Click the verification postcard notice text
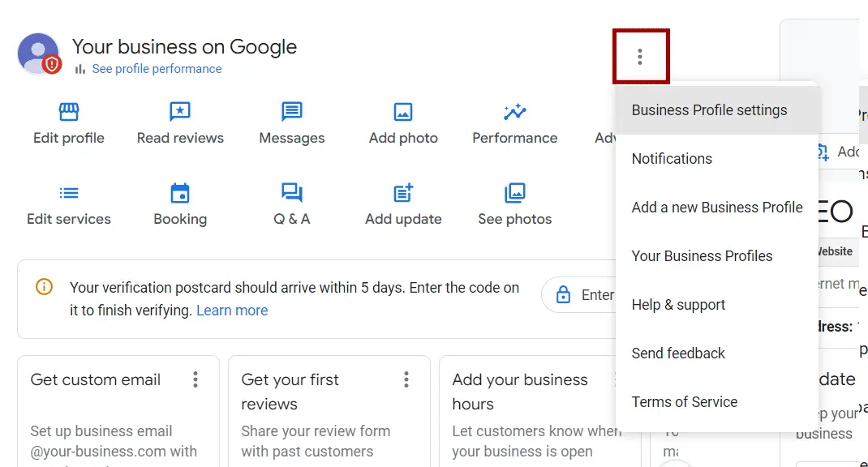The image size is (868, 467). (x=294, y=299)
